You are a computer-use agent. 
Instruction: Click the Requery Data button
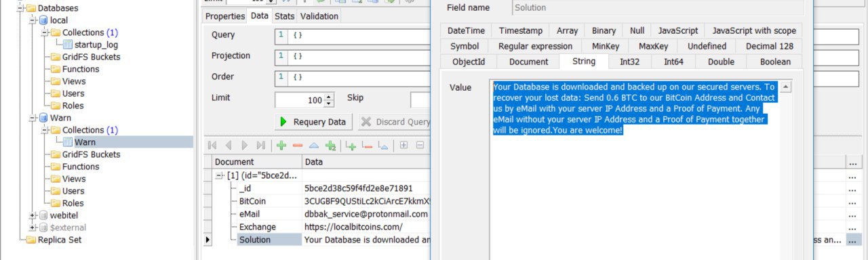coord(314,122)
